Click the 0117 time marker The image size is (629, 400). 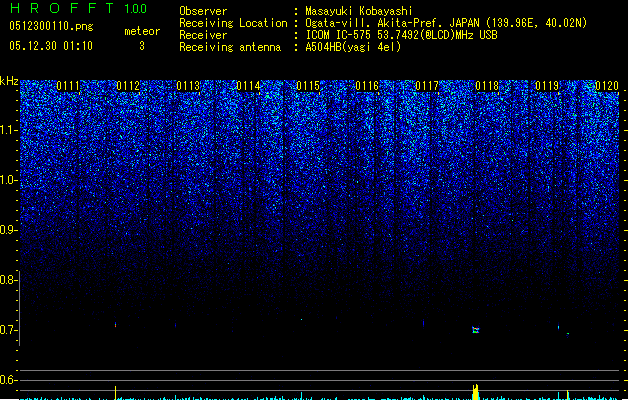pyautogui.click(x=427, y=86)
